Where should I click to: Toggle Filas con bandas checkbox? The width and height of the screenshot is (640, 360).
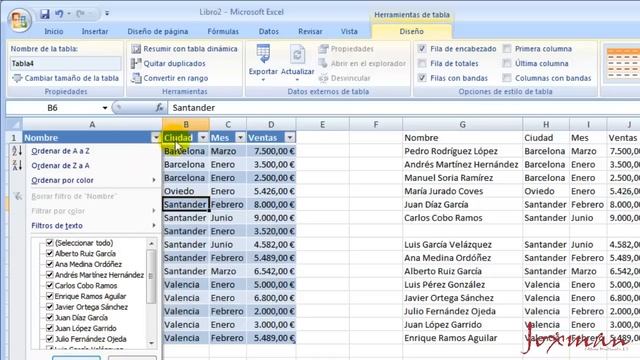422,78
